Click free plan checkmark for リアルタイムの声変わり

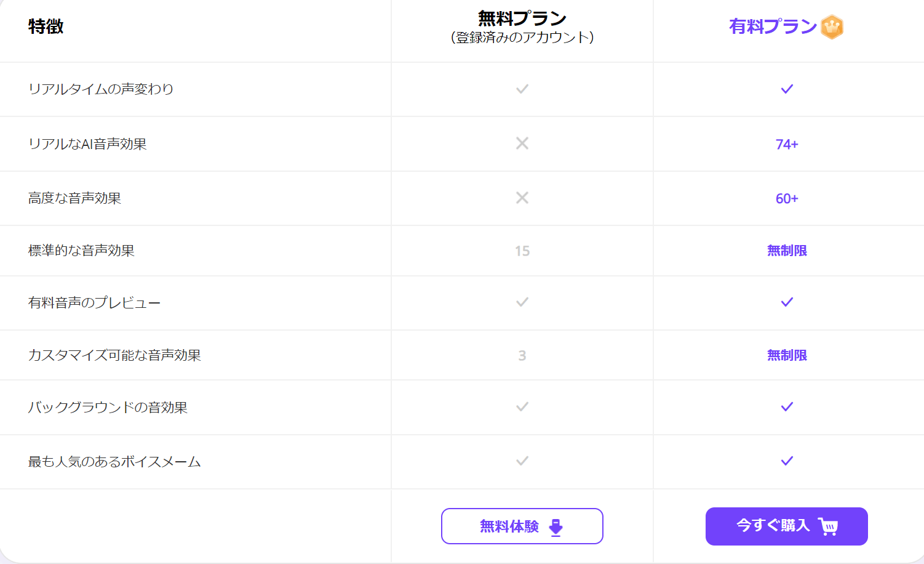click(x=522, y=89)
